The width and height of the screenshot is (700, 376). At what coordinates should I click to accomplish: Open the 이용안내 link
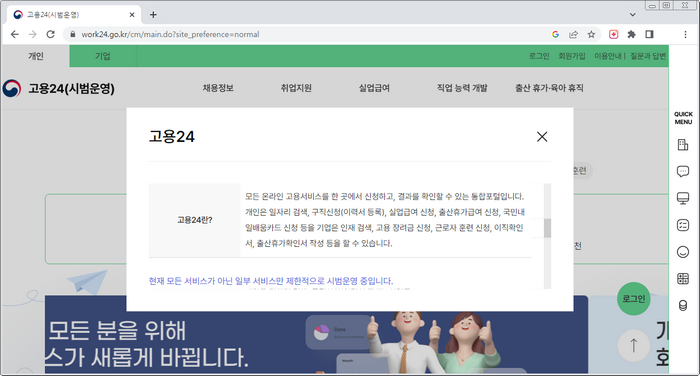(608, 56)
